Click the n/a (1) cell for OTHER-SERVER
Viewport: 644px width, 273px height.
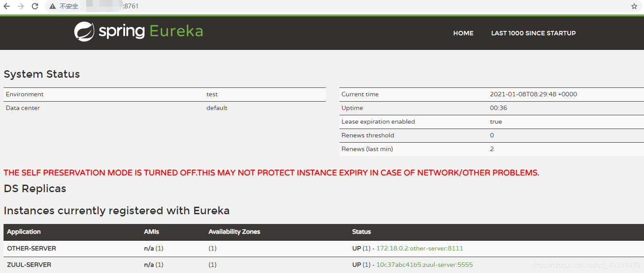pos(154,248)
